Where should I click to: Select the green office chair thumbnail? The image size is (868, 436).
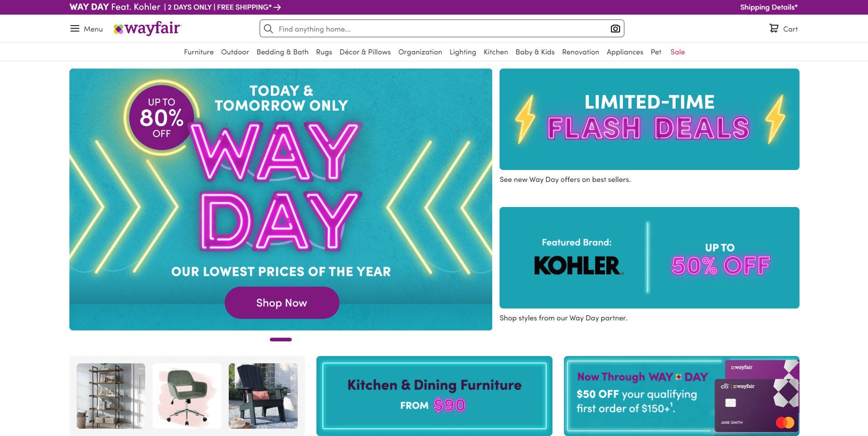(187, 396)
